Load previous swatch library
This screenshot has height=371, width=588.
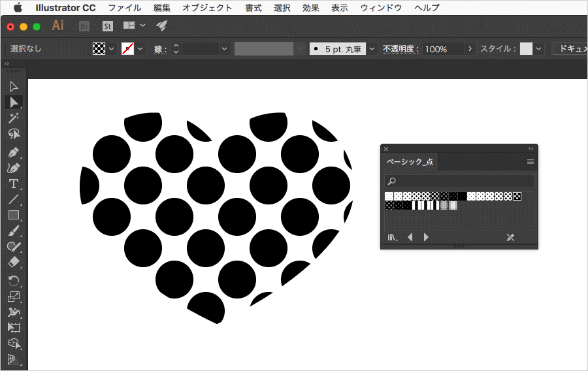pos(410,237)
